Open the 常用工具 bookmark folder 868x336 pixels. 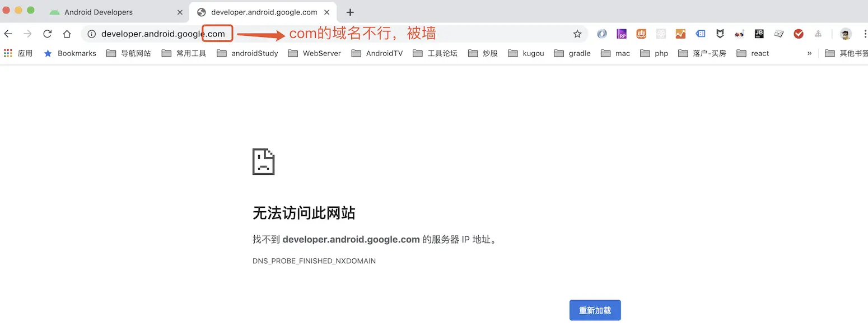pos(184,53)
